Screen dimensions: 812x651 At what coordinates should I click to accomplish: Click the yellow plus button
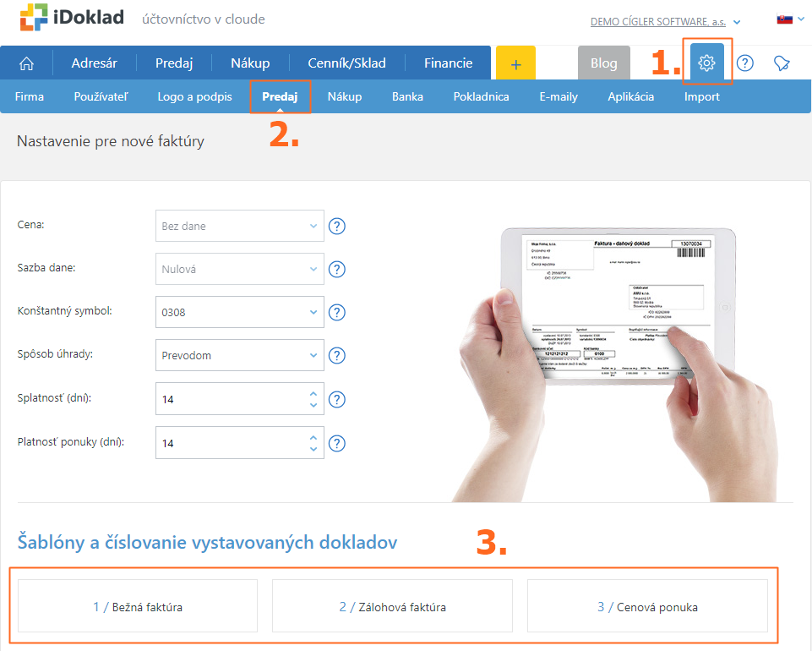click(515, 63)
